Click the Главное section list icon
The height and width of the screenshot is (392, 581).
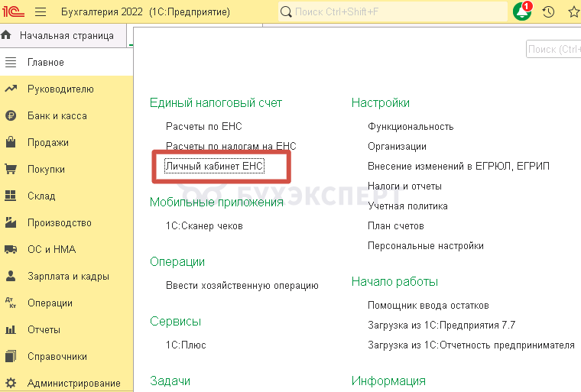[11, 62]
